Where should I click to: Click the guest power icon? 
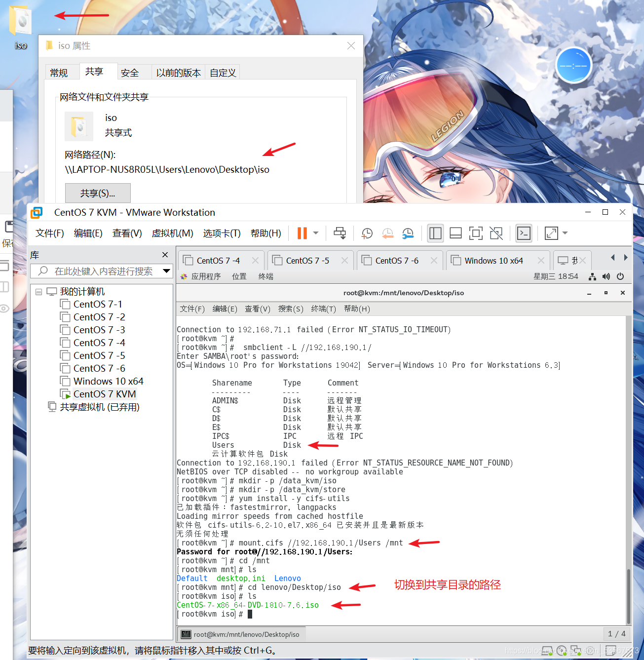(x=620, y=276)
